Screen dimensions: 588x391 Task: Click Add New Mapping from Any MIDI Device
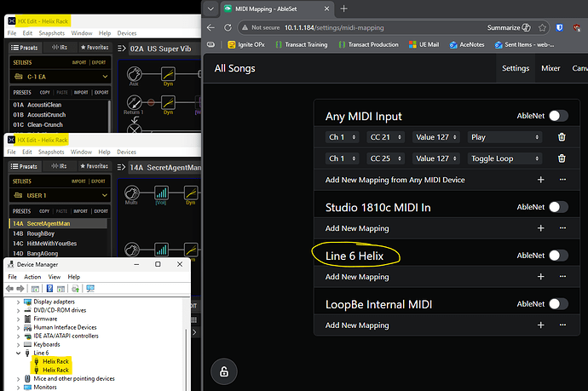395,180
